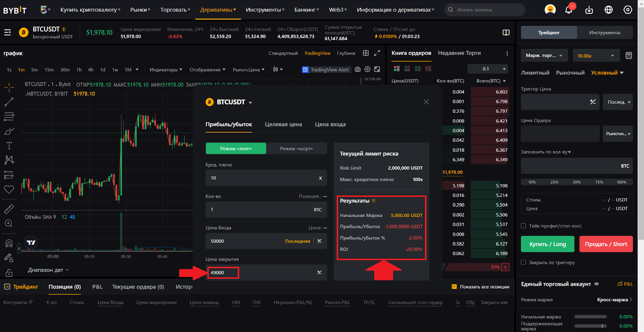
Task: Select the ruler measure tool
Action: coord(9,209)
